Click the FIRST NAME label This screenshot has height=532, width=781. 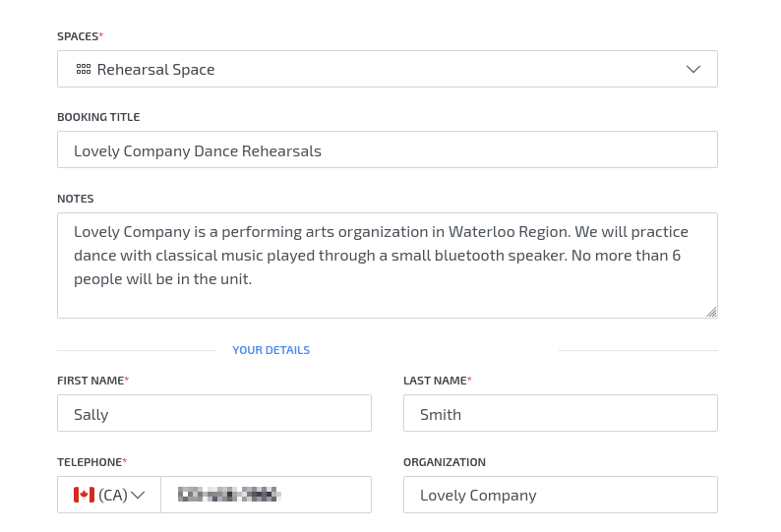click(x=90, y=381)
